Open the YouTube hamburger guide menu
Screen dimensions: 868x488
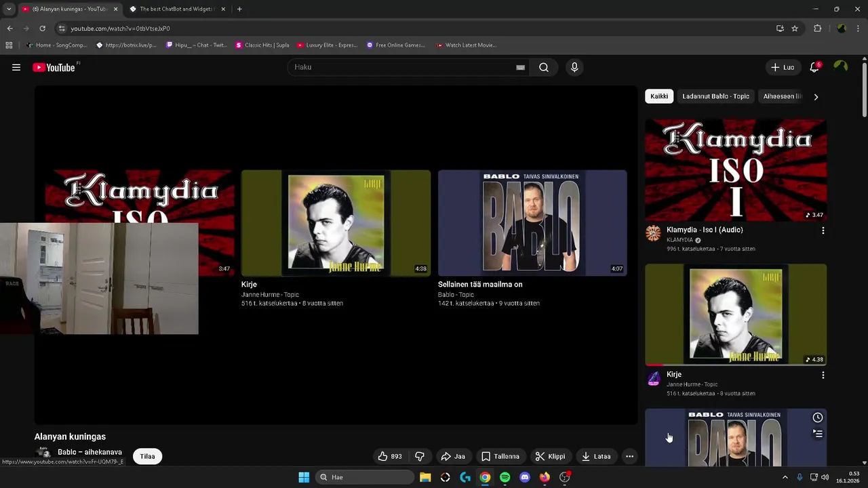[16, 67]
